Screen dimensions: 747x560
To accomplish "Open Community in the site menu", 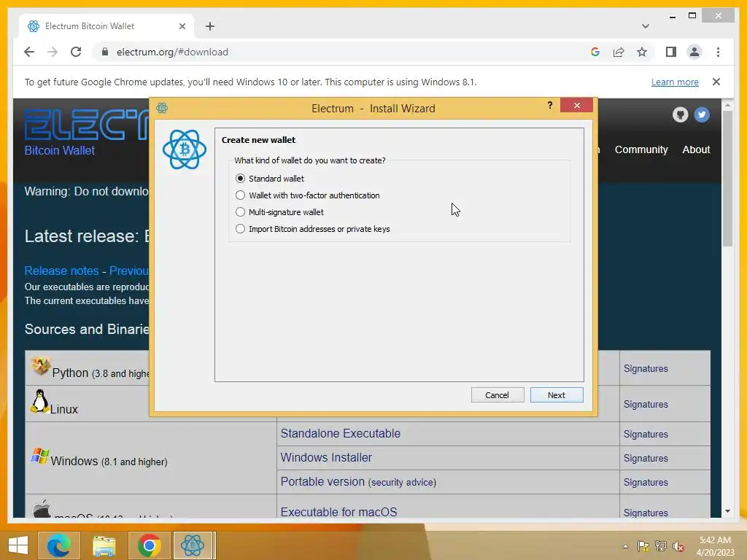I will click(x=641, y=149).
